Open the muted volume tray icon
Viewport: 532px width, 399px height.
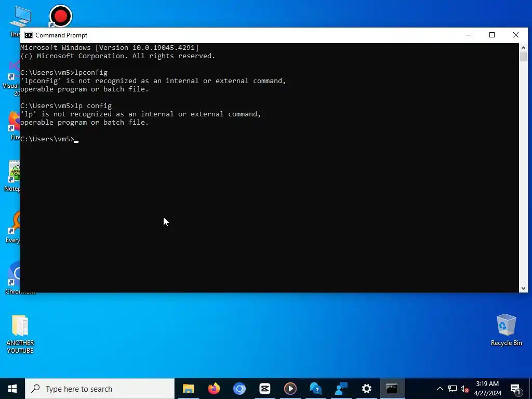coord(464,389)
